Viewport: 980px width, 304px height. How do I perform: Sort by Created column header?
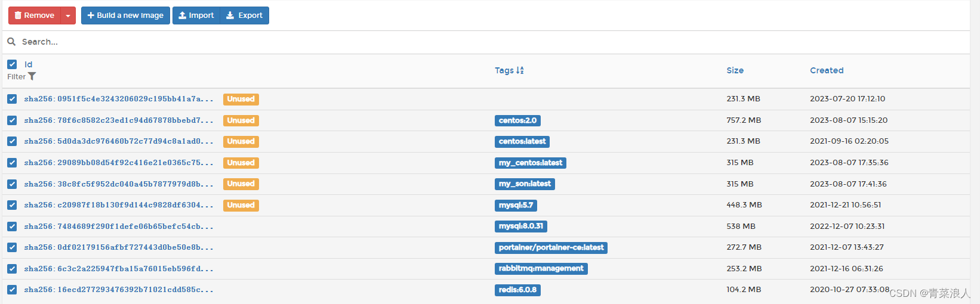[x=827, y=70]
